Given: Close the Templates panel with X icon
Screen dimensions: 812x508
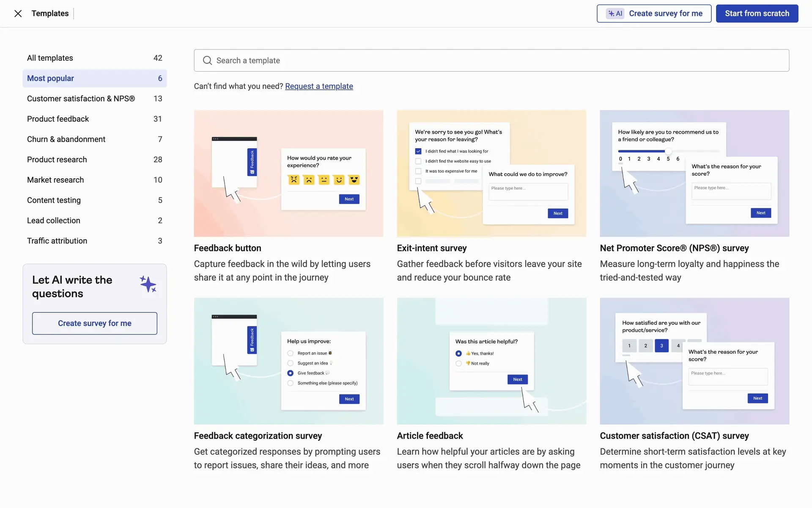Looking at the screenshot, I should (x=18, y=14).
